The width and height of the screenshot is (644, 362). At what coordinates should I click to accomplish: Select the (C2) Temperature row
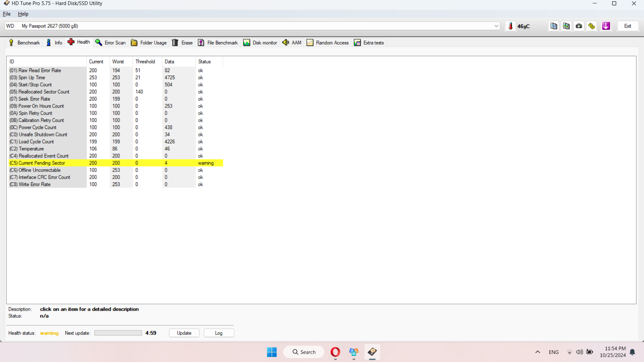[x=116, y=149]
